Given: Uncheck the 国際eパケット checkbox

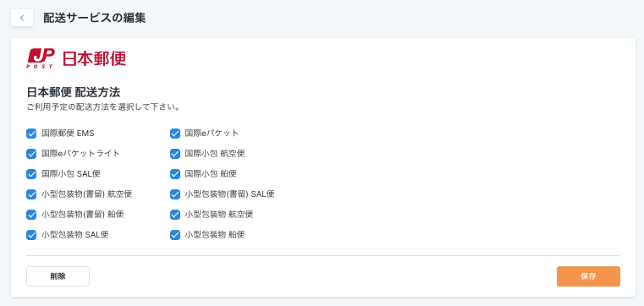Looking at the screenshot, I should [175, 134].
